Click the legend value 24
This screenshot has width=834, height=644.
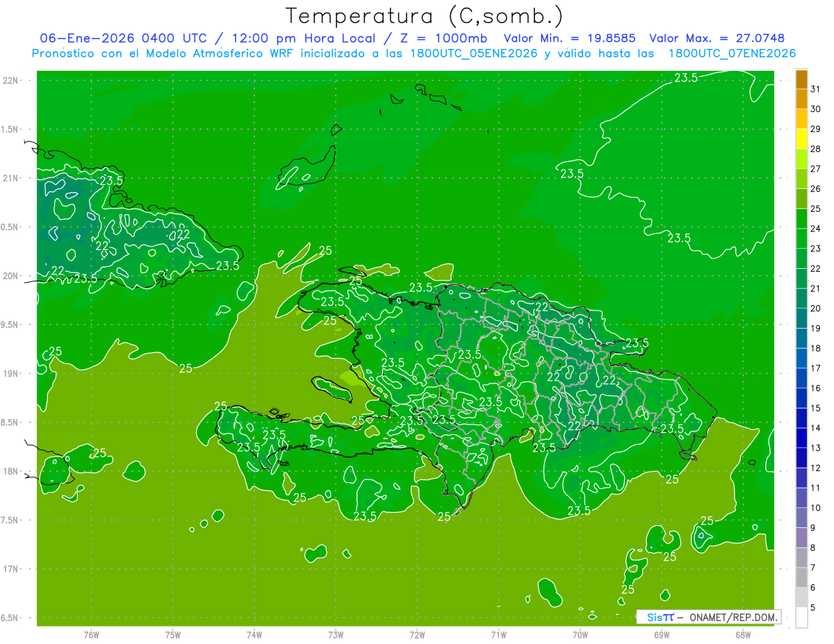(x=816, y=229)
